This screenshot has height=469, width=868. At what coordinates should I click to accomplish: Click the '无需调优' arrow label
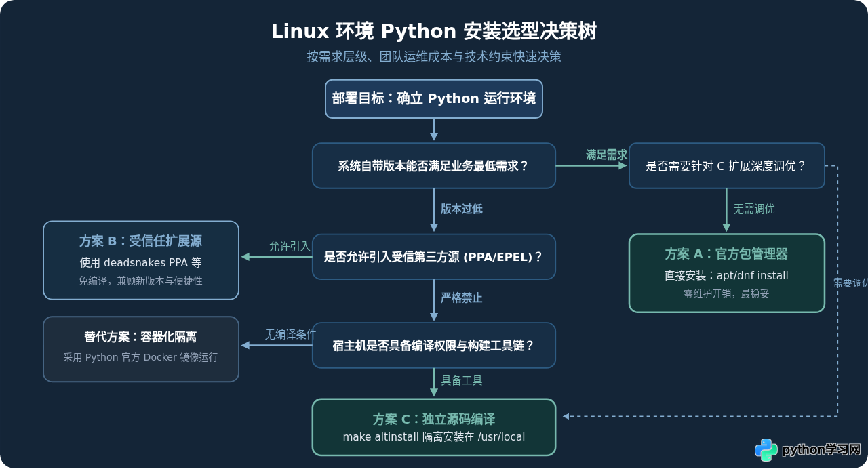pos(754,209)
